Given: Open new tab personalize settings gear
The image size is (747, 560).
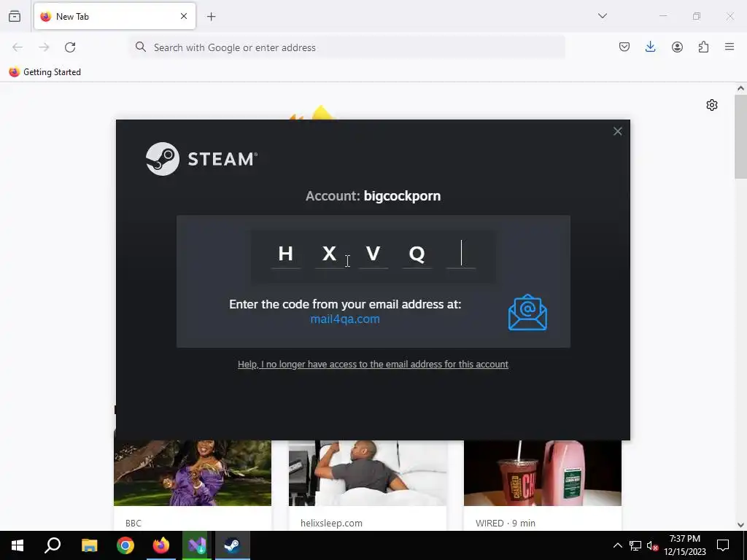Looking at the screenshot, I should pyautogui.click(x=712, y=105).
